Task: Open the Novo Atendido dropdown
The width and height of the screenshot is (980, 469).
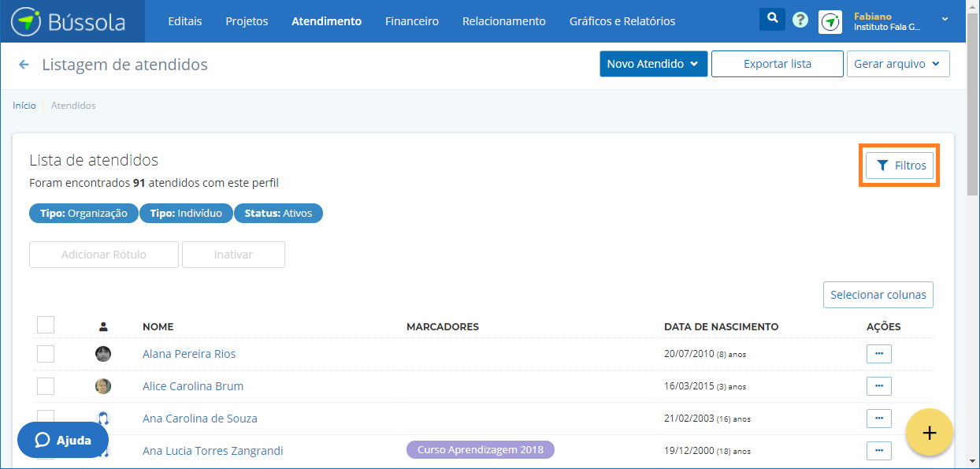Action: (x=654, y=64)
